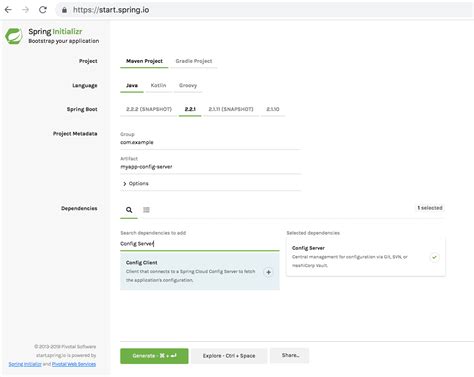Choose Kotlin language
The width and height of the screenshot is (474, 377).
pos(158,85)
